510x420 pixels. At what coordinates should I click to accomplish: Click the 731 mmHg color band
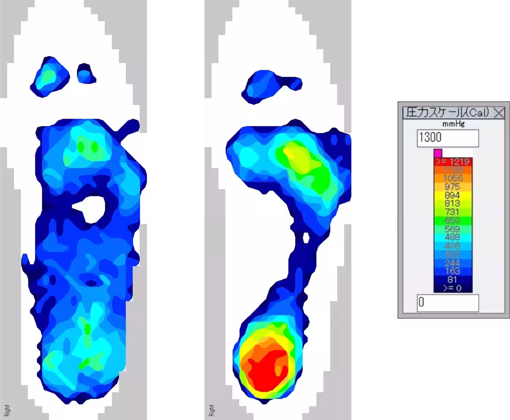(453, 212)
